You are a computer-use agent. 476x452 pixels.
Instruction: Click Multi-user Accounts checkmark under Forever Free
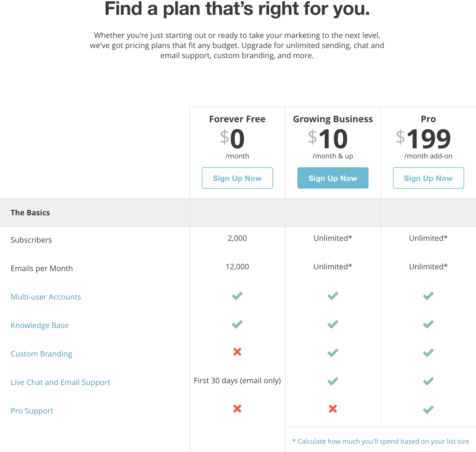click(237, 296)
